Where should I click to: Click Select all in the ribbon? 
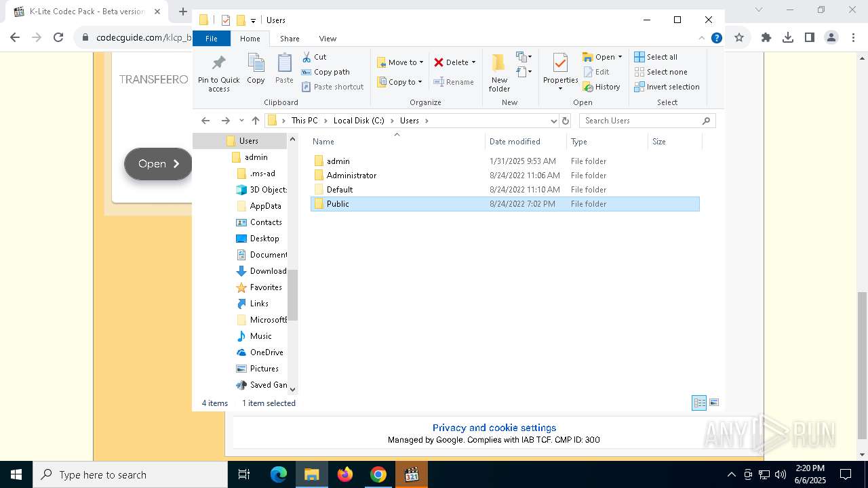[x=656, y=57]
